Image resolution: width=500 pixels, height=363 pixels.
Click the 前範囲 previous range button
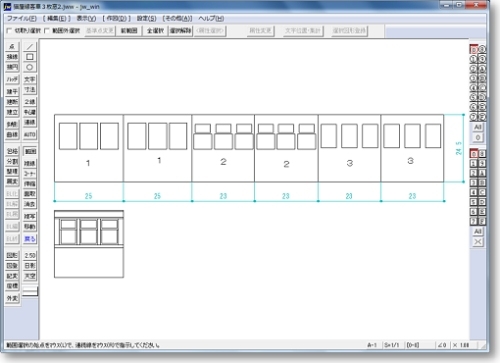coord(129,31)
